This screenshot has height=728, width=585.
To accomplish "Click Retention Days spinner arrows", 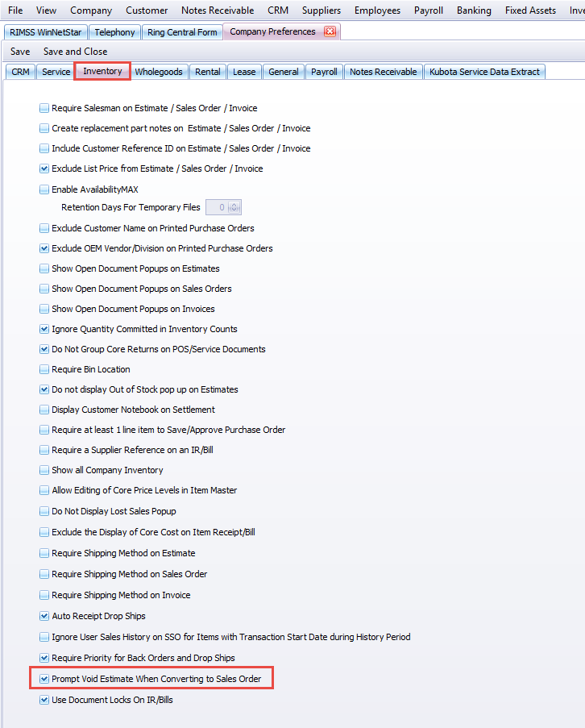I will tap(234, 207).
